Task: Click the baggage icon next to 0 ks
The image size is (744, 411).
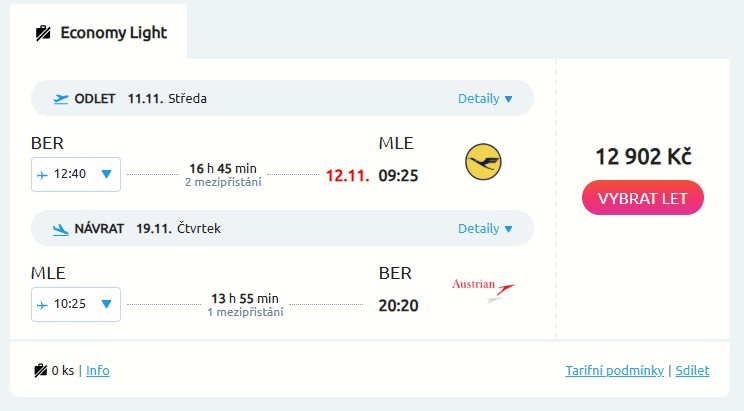Action: (x=40, y=371)
